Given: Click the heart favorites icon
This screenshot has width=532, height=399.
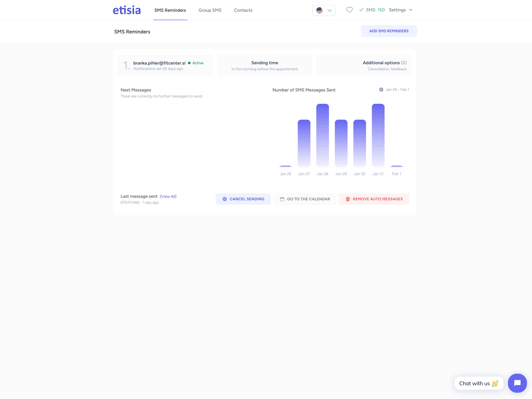Looking at the screenshot, I should tap(349, 10).
